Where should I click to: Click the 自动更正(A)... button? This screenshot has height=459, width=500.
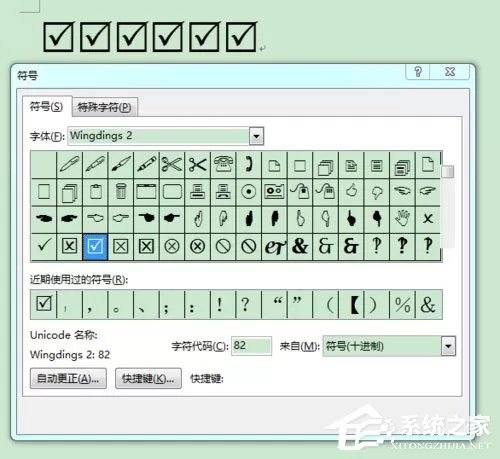click(x=68, y=379)
